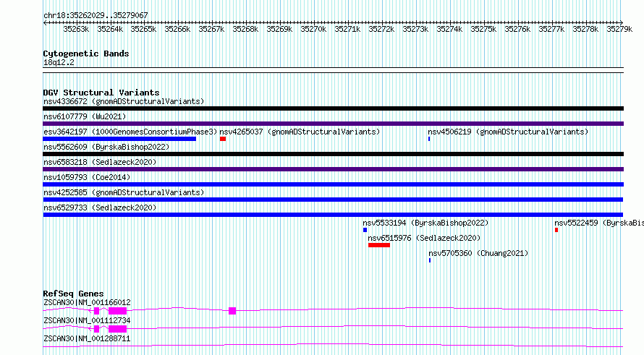Viewport: 644px width, 355px height.
Task: Click the nsv1059793 blue variant bar
Action: point(333,184)
